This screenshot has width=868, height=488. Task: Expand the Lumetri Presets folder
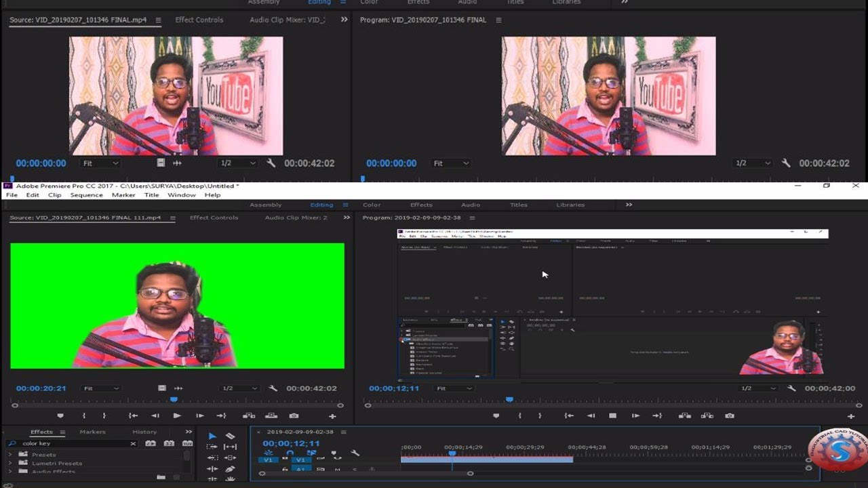10,463
